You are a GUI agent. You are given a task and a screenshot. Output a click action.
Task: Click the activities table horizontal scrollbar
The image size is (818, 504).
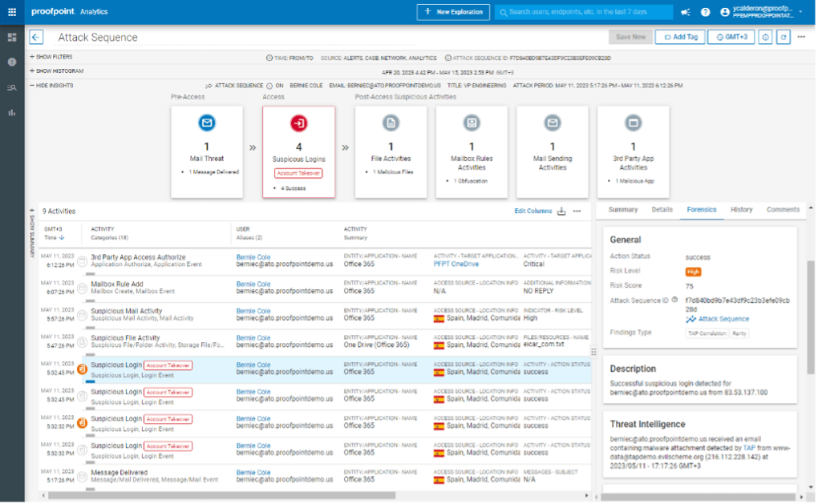pos(221,496)
